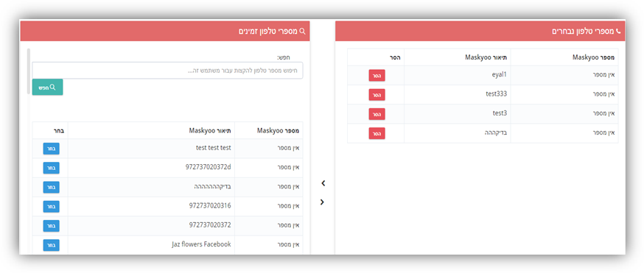Click the left-pointing chevron between the panels
Image resolution: width=644 pixels, height=273 pixels.
[323, 183]
